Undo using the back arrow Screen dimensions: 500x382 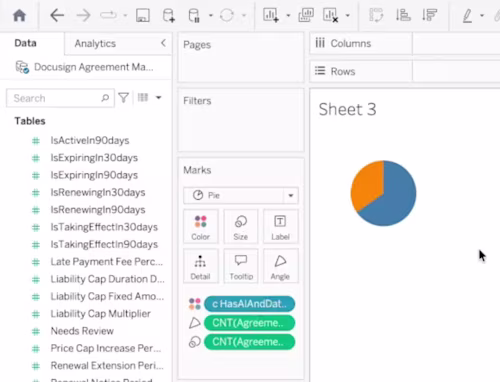57,15
